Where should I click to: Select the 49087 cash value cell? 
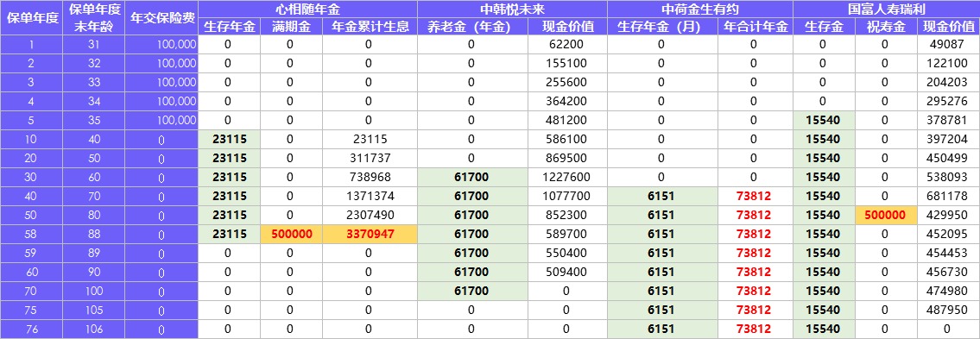[x=947, y=44]
